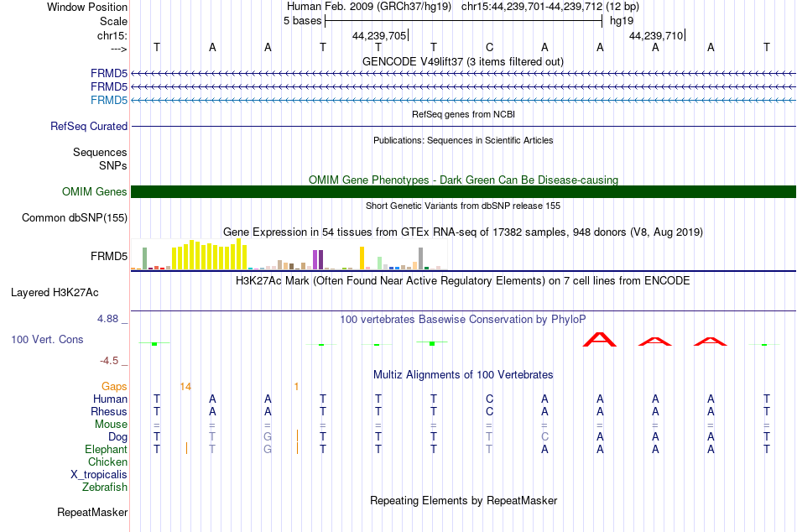Click the 44,239,705 position marker on ruler

pyautogui.click(x=380, y=35)
